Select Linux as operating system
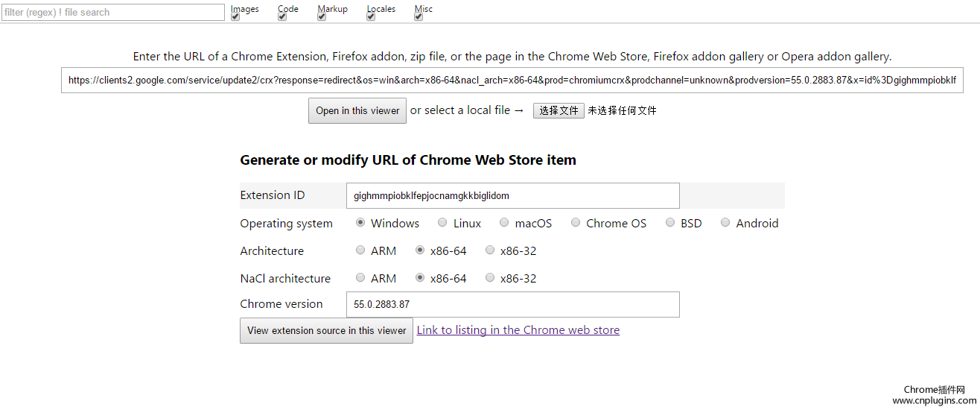The width and height of the screenshot is (980, 410). [x=442, y=223]
